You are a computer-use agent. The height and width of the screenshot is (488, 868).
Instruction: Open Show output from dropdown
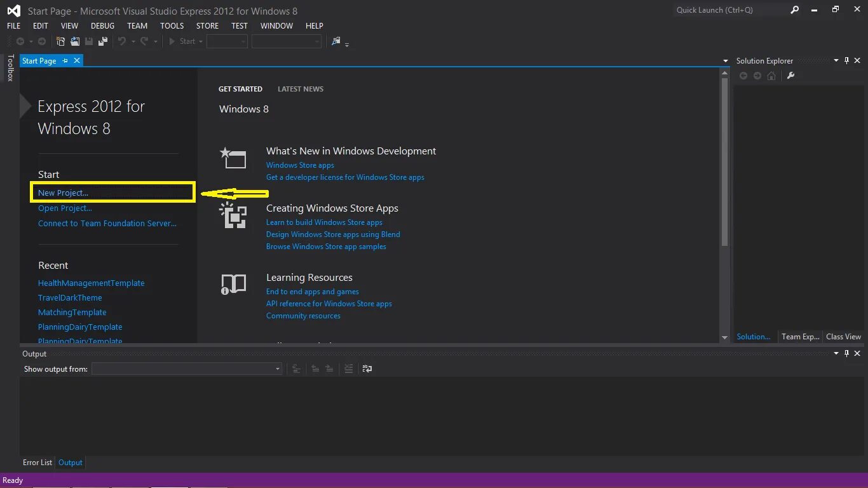pos(187,369)
